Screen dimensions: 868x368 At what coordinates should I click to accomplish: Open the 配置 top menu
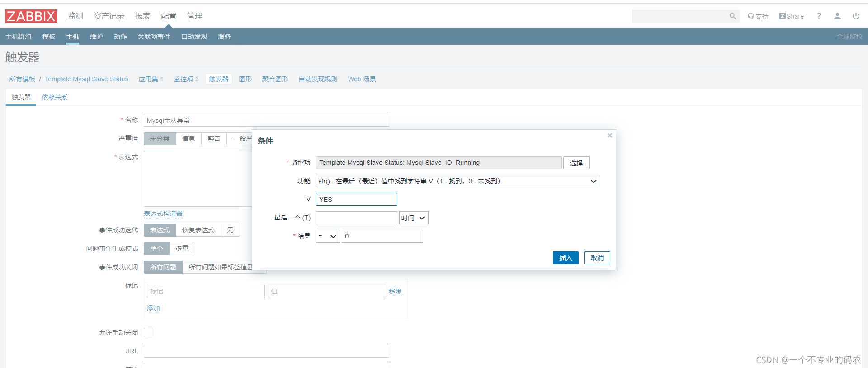coord(169,16)
